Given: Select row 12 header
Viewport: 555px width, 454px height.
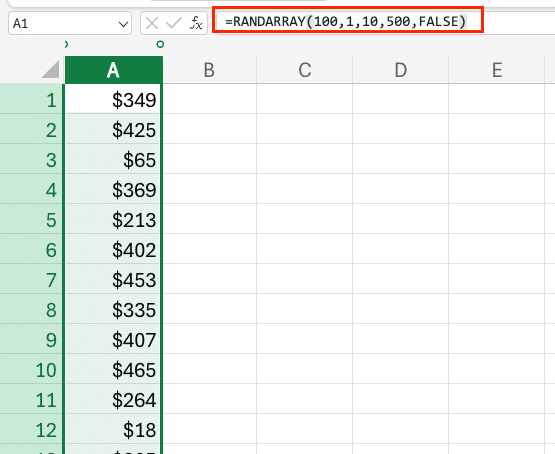Looking at the screenshot, I should pyautogui.click(x=32, y=429).
